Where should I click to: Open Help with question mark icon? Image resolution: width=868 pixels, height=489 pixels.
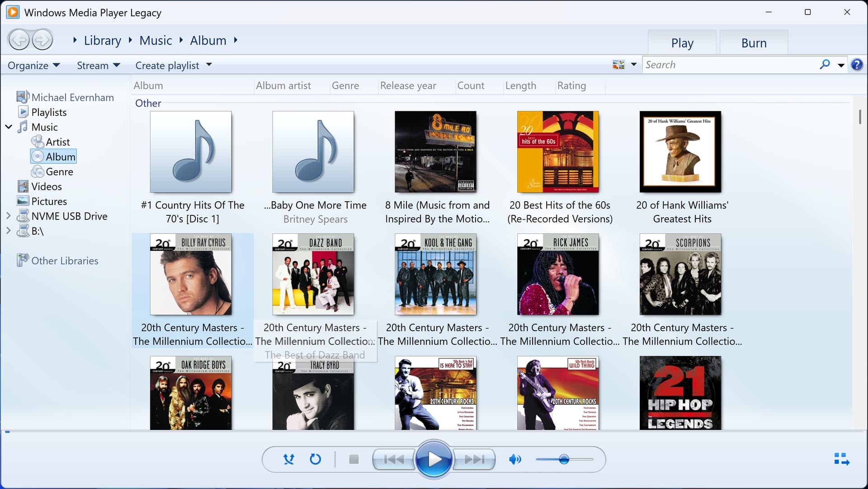click(857, 65)
